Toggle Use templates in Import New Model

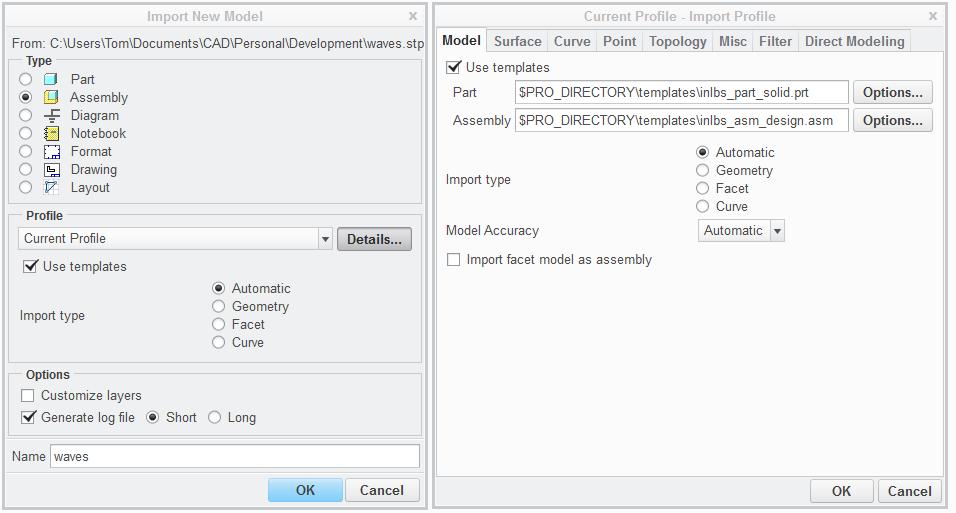point(30,267)
